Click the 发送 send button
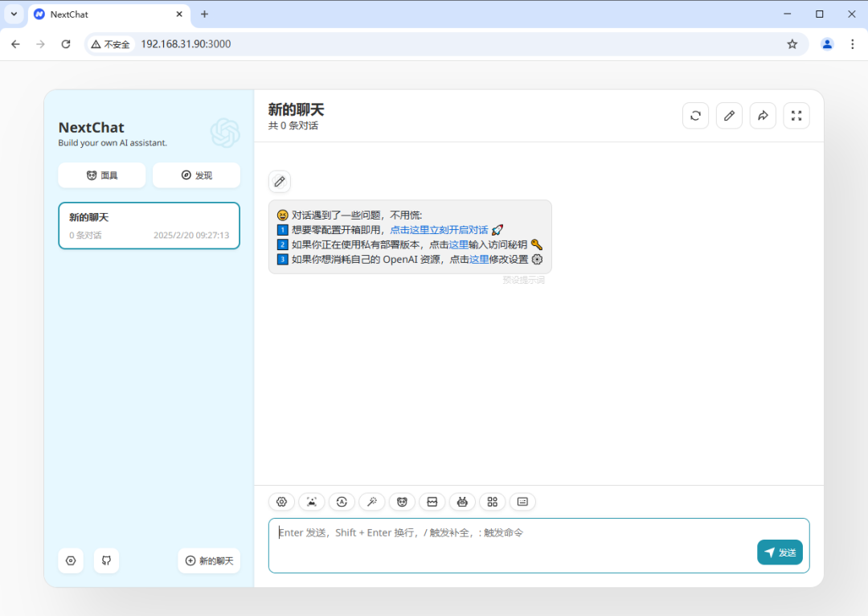The width and height of the screenshot is (868, 616). (x=780, y=552)
